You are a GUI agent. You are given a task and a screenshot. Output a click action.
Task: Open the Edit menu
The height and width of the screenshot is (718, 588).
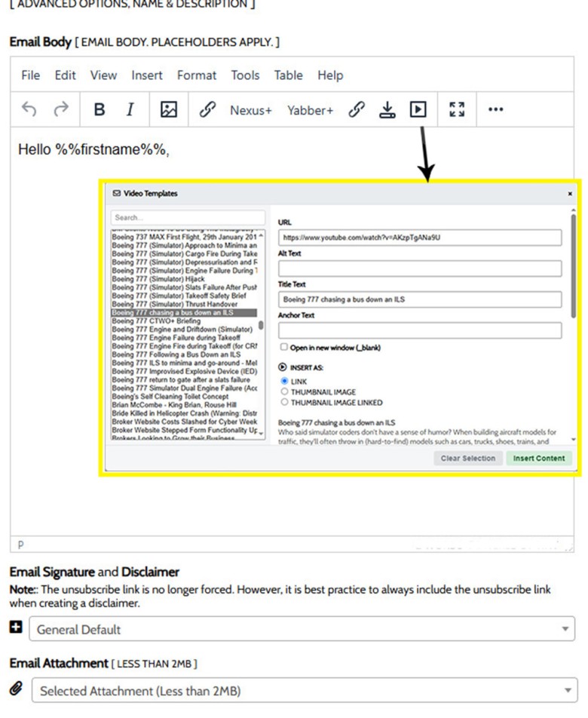pyautogui.click(x=65, y=75)
